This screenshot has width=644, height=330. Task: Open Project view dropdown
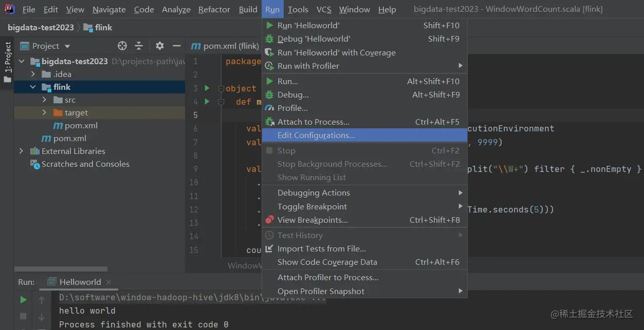pyautogui.click(x=45, y=46)
